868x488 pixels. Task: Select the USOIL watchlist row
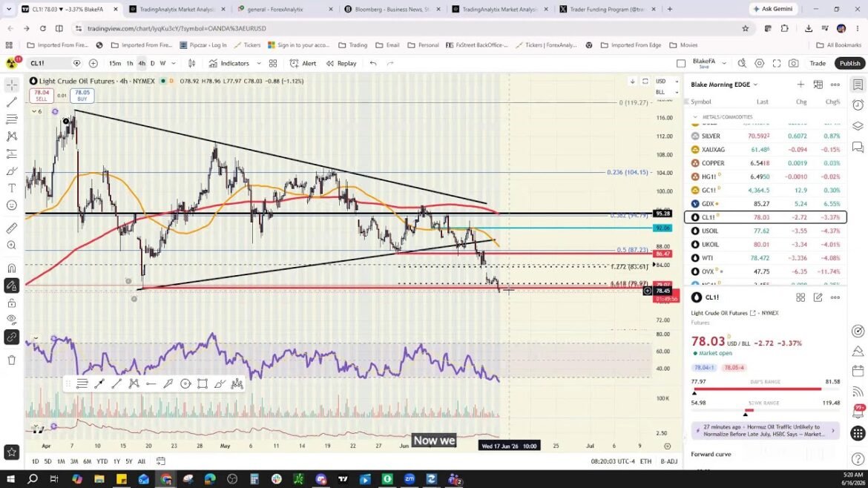click(766, 231)
